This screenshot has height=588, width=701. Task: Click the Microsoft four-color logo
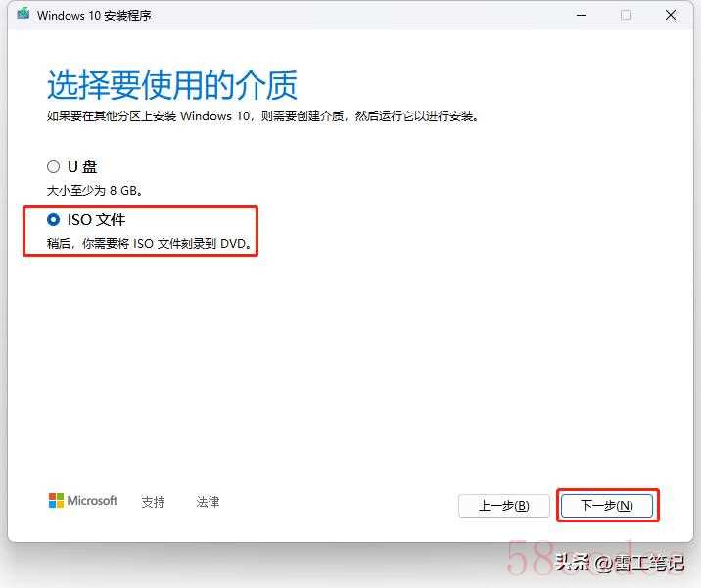pyautogui.click(x=56, y=500)
